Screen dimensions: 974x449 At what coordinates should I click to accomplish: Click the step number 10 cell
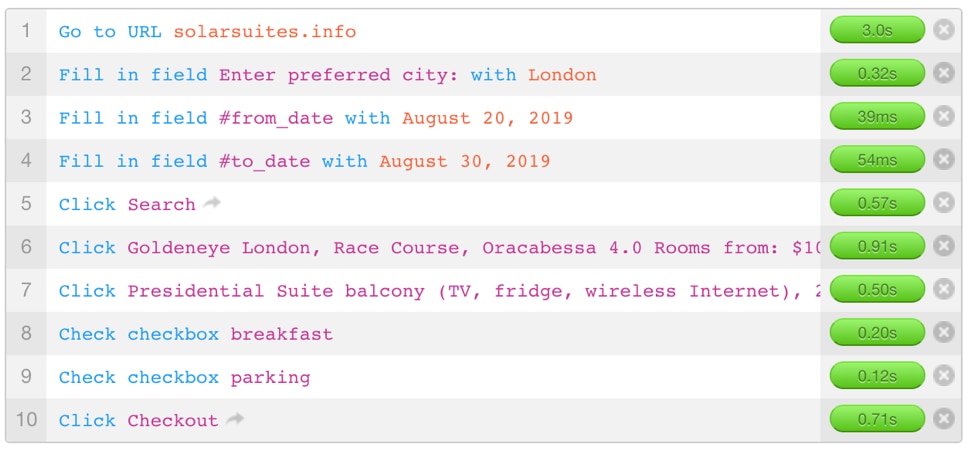[x=26, y=420]
